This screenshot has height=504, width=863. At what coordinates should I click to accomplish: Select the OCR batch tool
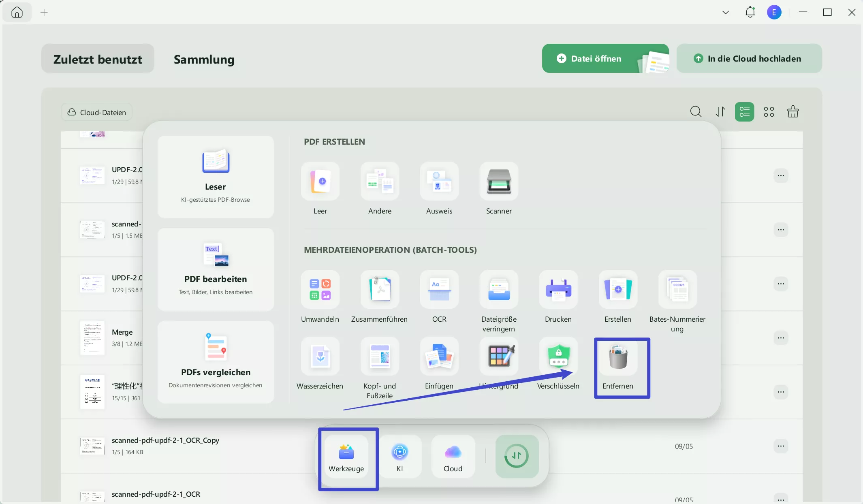point(439,290)
